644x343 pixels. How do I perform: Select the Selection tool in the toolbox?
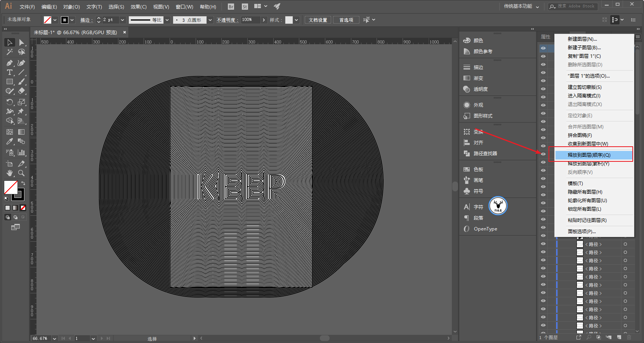[x=10, y=42]
